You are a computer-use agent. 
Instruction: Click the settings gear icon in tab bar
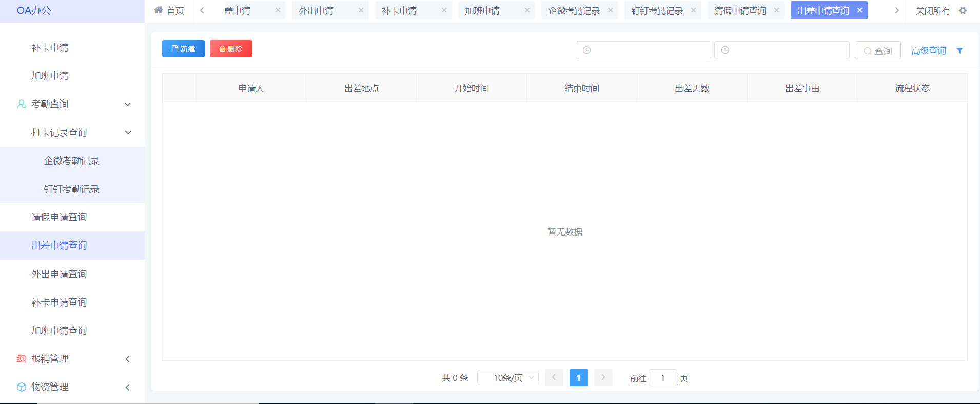963,11
